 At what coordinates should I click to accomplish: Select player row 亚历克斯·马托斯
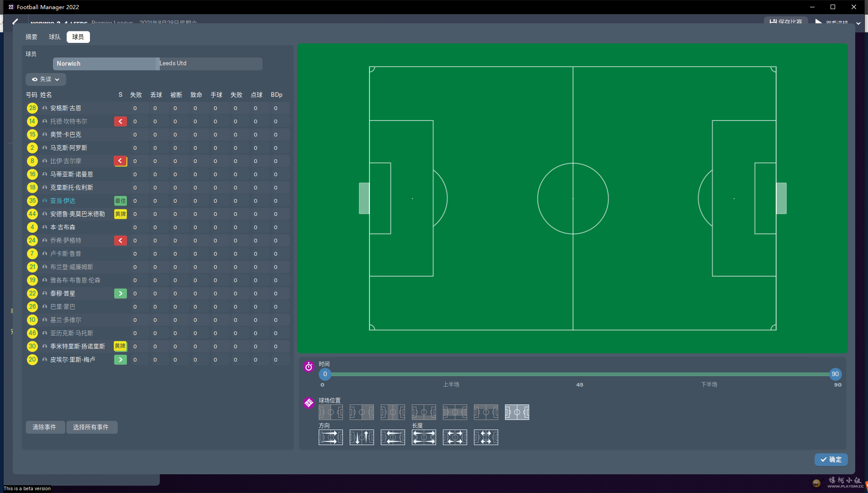[158, 333]
